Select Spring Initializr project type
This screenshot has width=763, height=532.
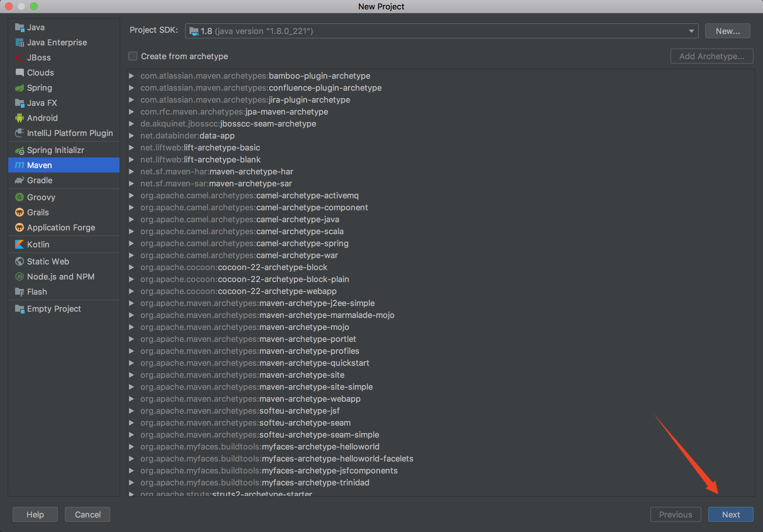tap(55, 150)
